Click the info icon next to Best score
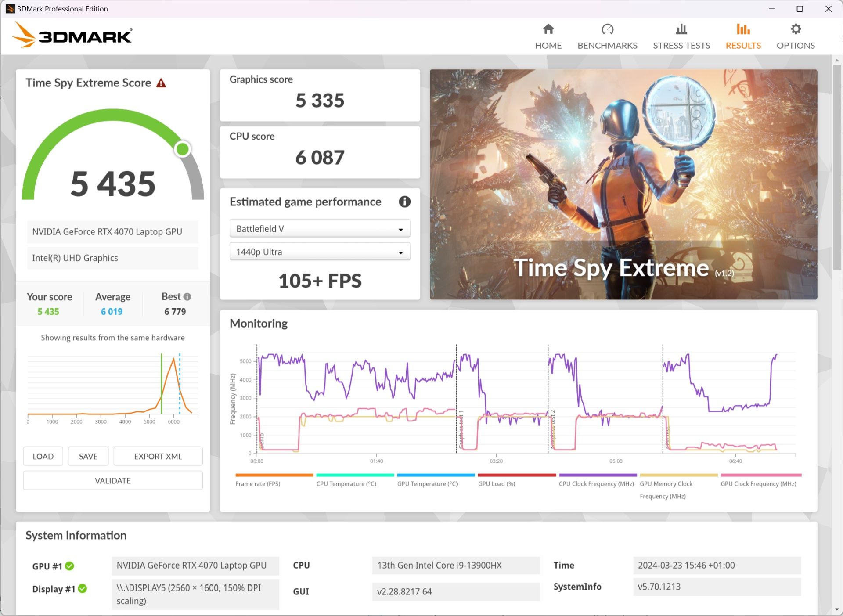 point(187,297)
